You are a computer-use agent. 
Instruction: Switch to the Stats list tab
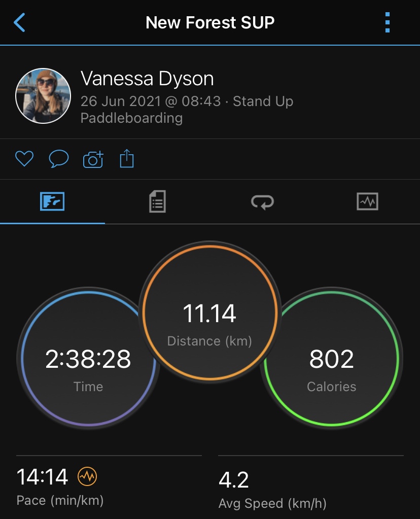pyautogui.click(x=157, y=202)
